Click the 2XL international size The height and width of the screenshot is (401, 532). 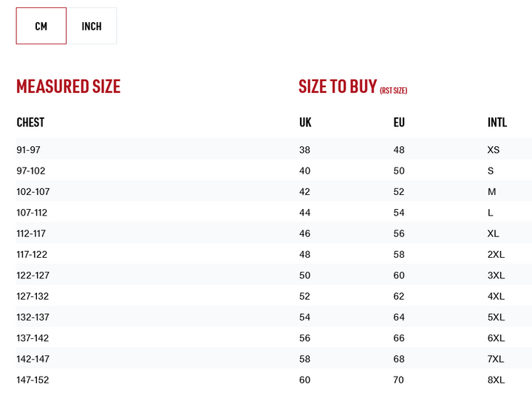[496, 254]
